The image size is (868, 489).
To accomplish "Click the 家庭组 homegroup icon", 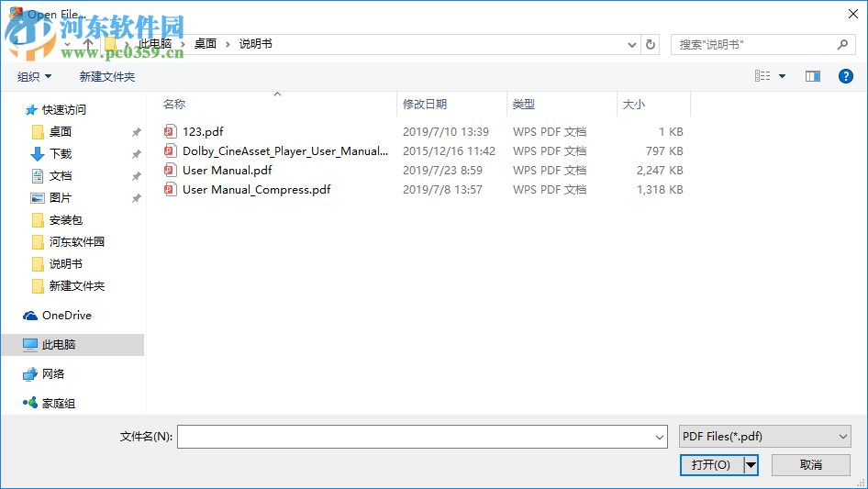I will (30, 403).
